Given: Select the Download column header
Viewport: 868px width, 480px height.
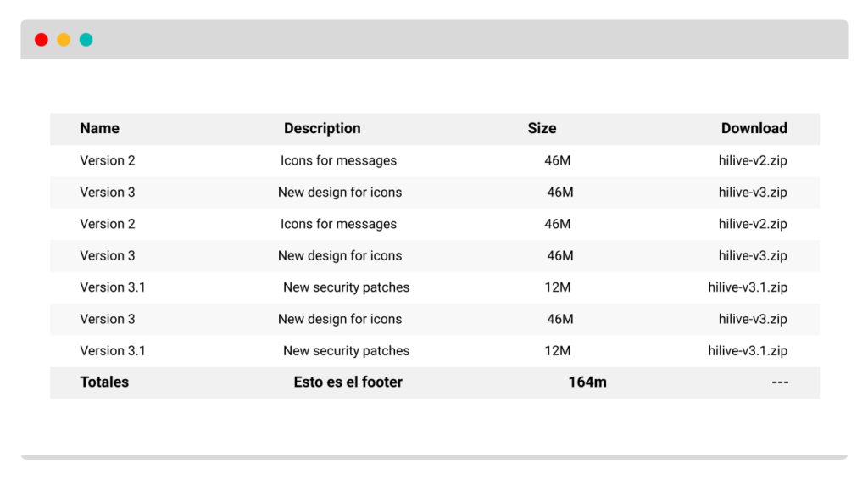Looking at the screenshot, I should click(x=754, y=128).
